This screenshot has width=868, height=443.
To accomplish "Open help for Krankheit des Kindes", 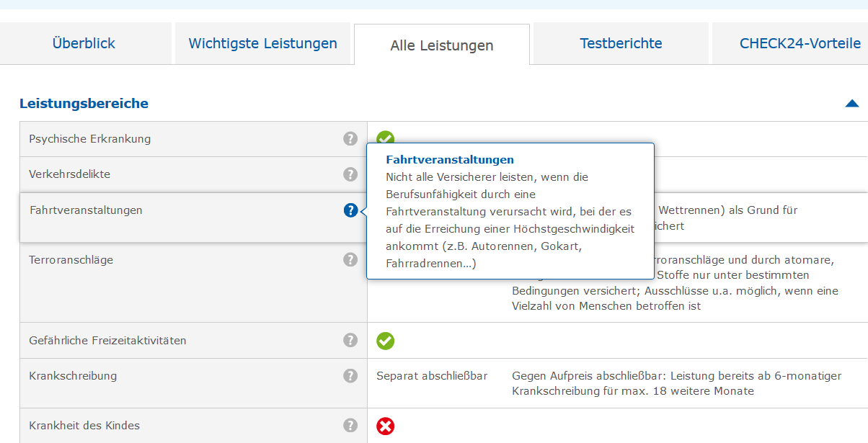I will (350, 426).
